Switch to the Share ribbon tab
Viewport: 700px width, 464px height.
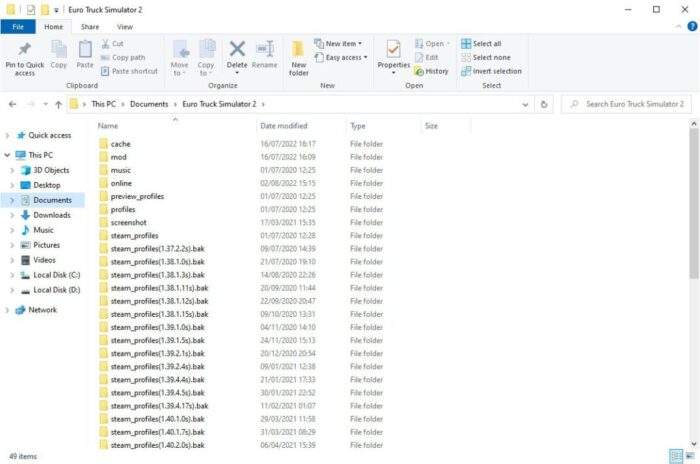tap(90, 27)
